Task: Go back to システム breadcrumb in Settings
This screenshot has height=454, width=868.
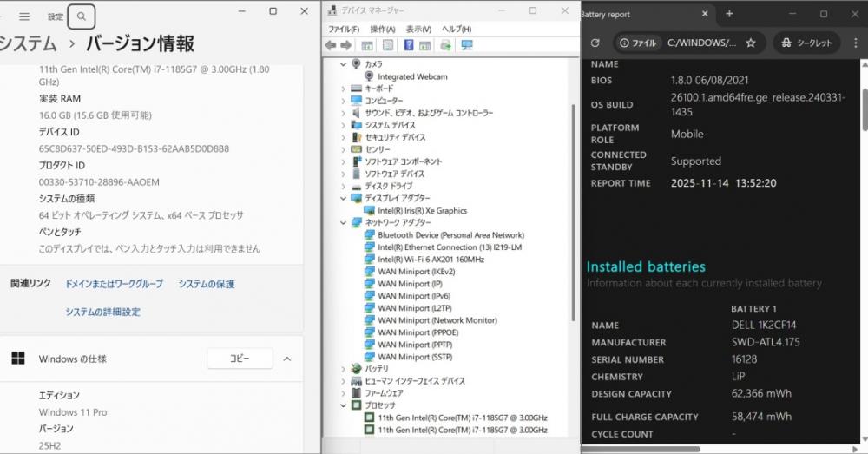Action: pos(28,44)
